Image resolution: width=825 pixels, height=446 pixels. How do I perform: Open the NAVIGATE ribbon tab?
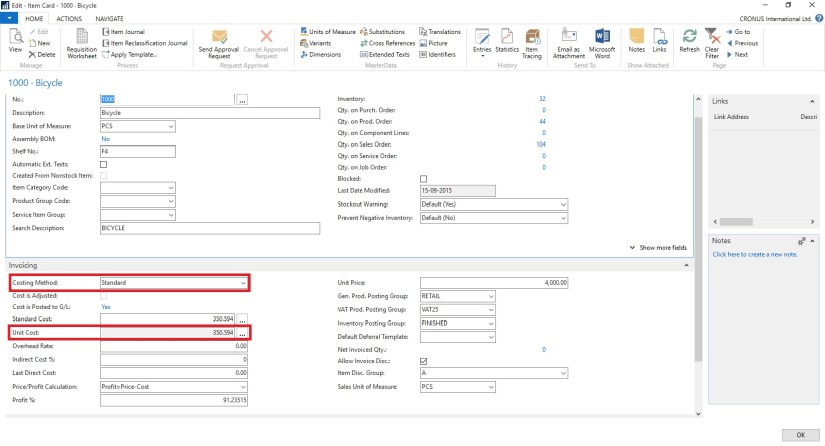(x=110, y=18)
